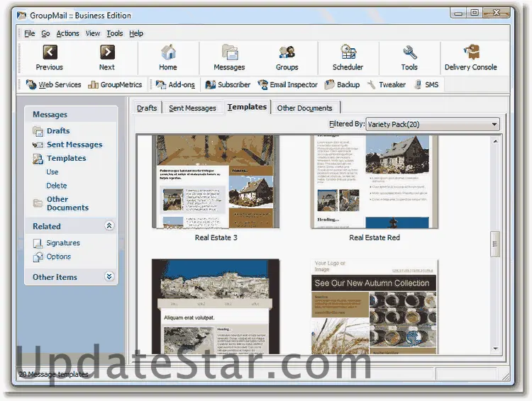
Task: Open the Tools wrench icon
Action: pos(409,52)
